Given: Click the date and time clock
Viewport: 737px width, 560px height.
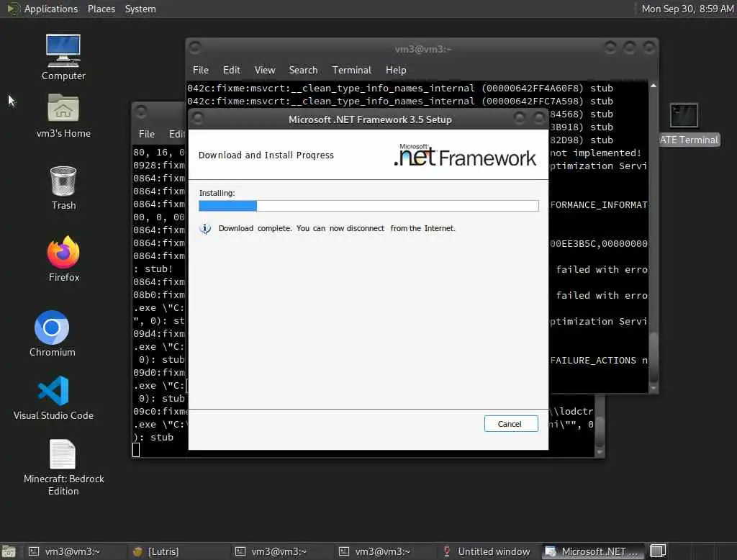Looking at the screenshot, I should pyautogui.click(x=687, y=9).
